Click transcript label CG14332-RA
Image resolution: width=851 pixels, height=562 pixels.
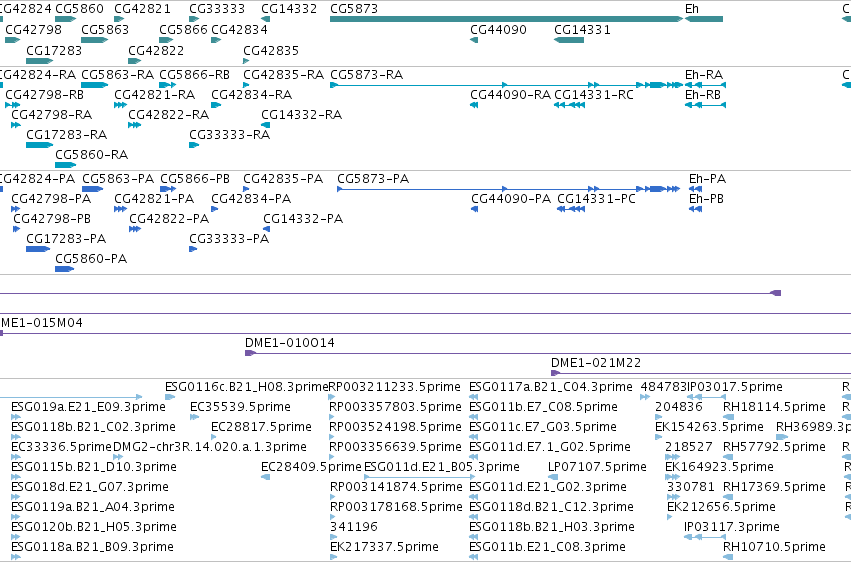point(302,114)
